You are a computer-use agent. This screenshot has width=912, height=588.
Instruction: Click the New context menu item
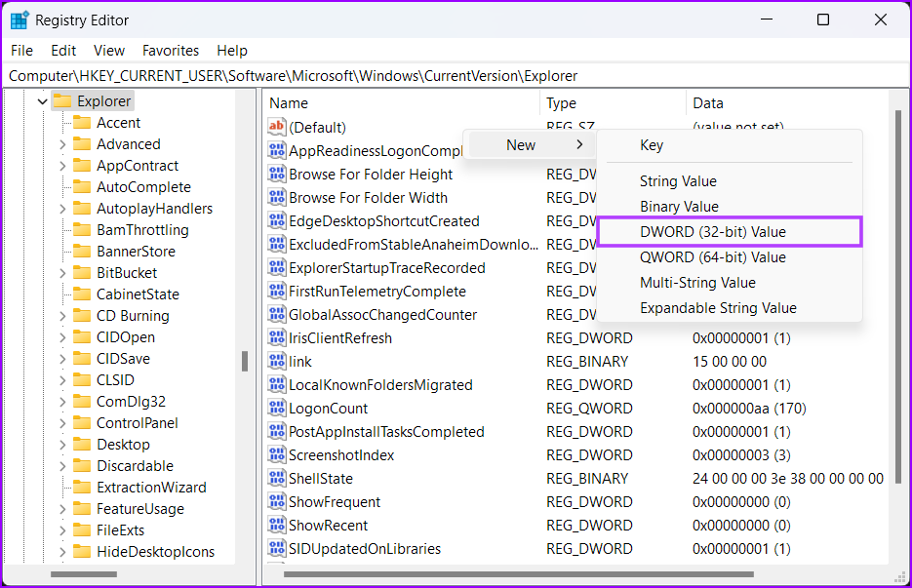click(x=531, y=145)
